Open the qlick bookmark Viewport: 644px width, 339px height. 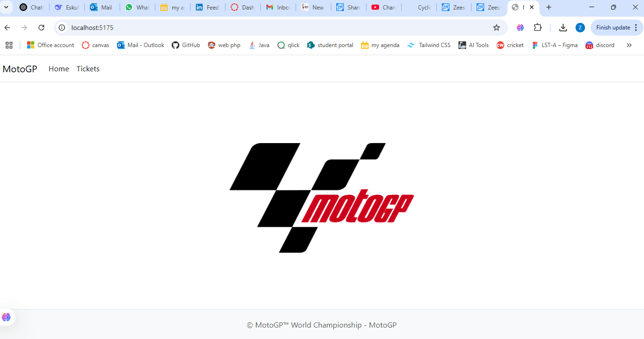[288, 45]
